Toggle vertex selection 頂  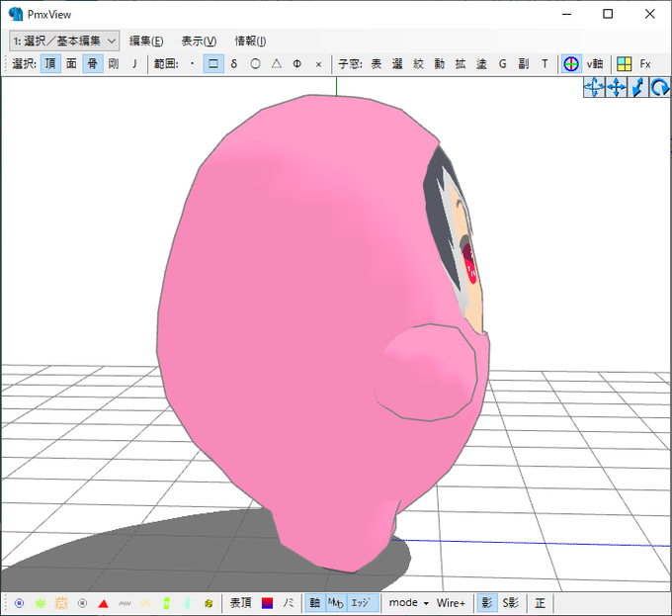tap(50, 64)
